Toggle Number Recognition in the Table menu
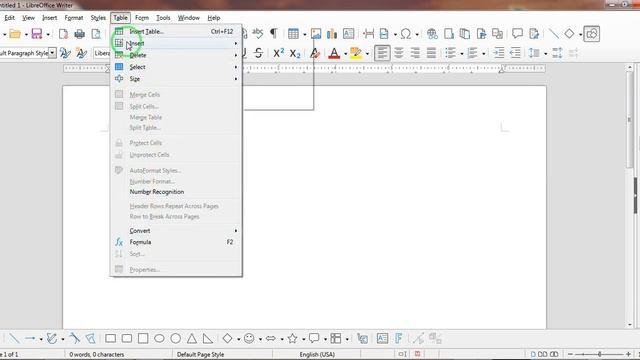 pyautogui.click(x=176, y=192)
